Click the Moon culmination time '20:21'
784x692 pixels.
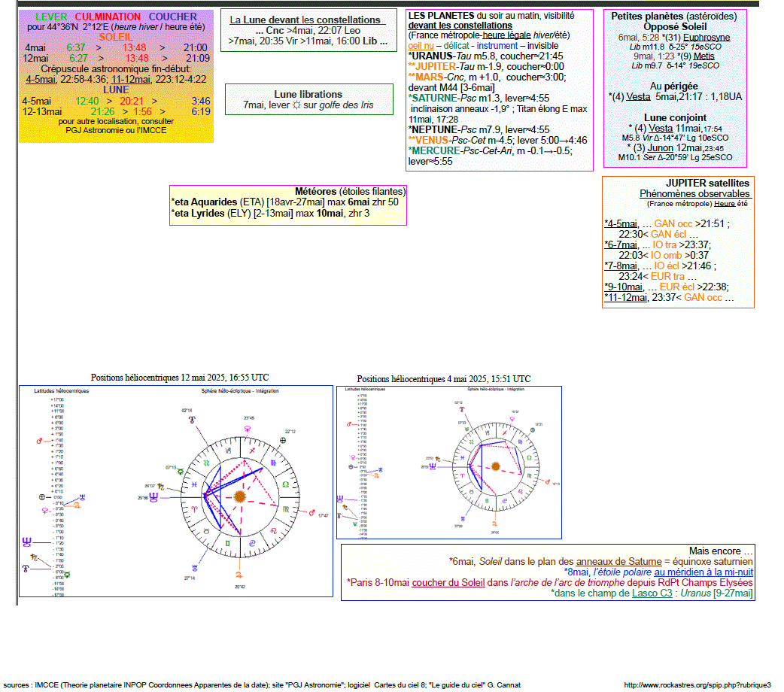coord(132,102)
